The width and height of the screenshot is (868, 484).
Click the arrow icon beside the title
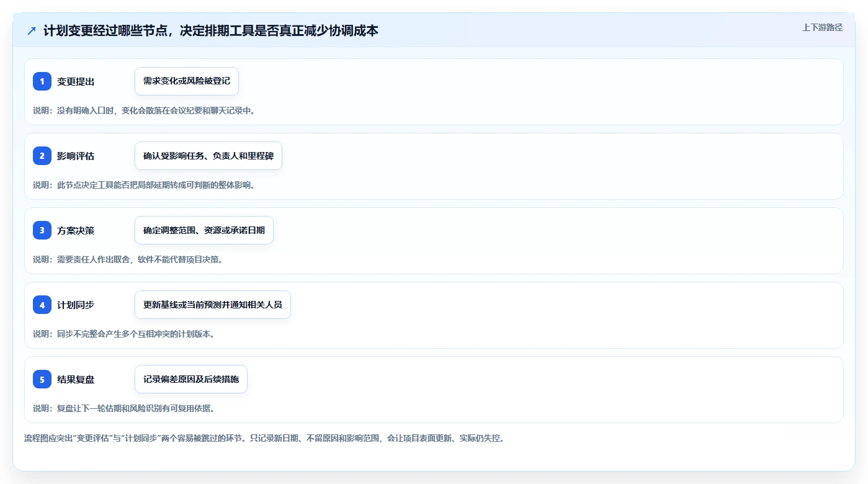[x=32, y=31]
